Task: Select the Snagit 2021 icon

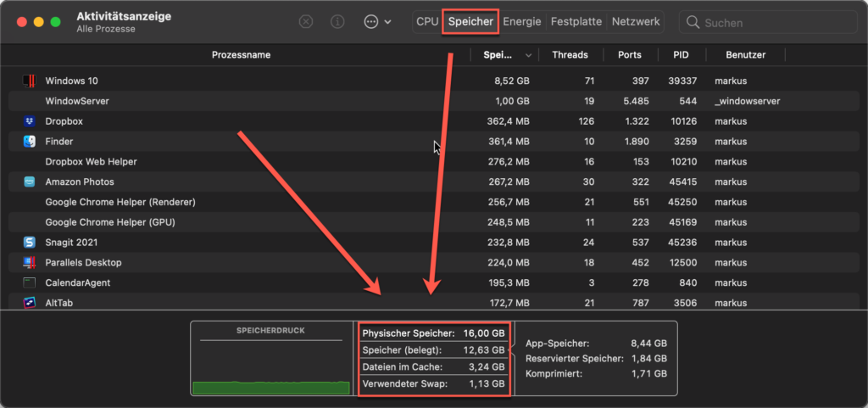Action: click(x=30, y=243)
